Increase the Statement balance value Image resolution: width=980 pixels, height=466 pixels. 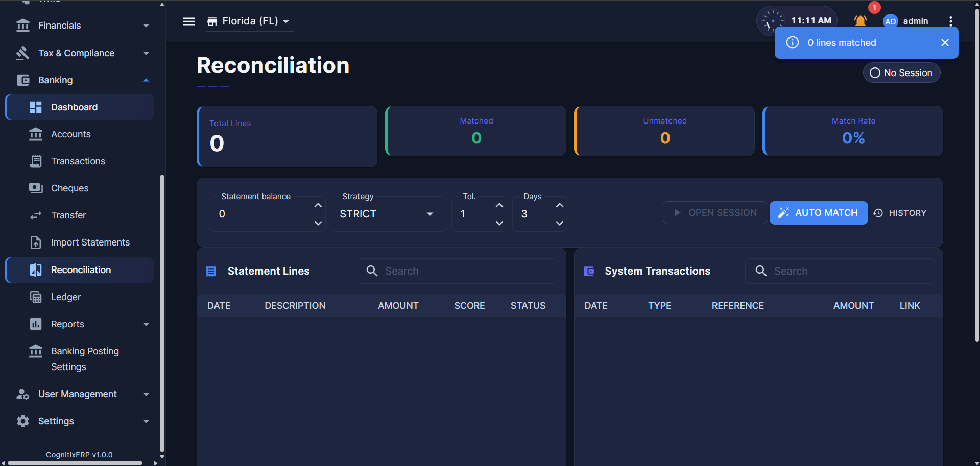(x=318, y=205)
